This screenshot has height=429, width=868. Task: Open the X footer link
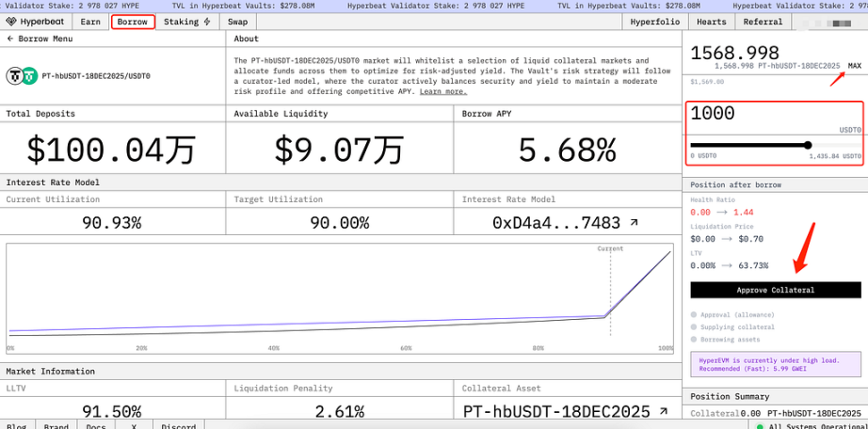134,425
